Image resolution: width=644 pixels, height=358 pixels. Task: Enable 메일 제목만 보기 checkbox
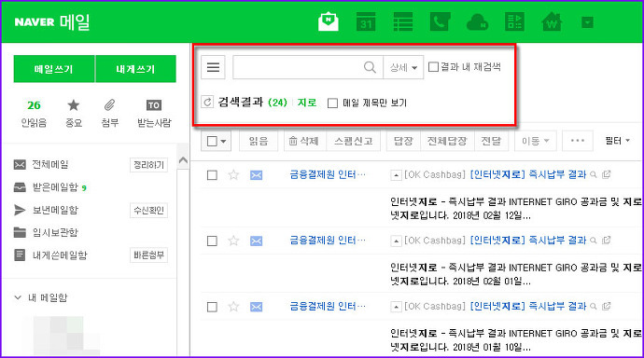332,103
